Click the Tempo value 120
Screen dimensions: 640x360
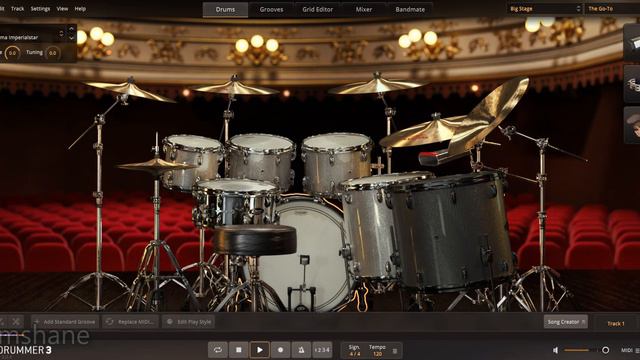pyautogui.click(x=378, y=354)
